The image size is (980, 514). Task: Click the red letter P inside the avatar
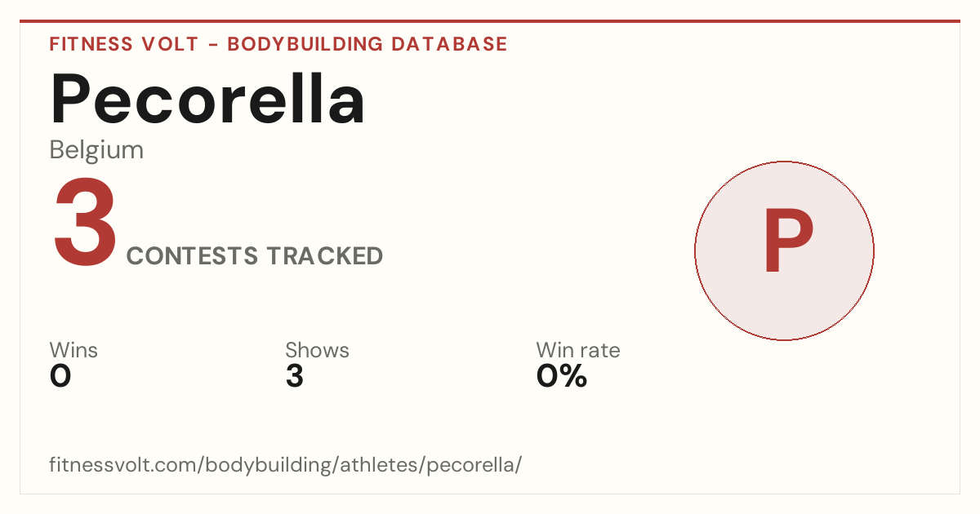[x=788, y=242]
